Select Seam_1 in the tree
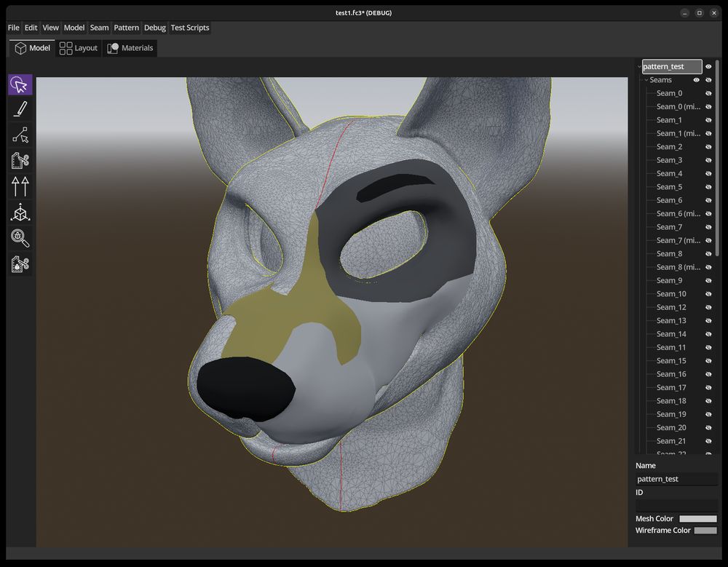Screen dimensions: 728x567 pyautogui.click(x=669, y=120)
